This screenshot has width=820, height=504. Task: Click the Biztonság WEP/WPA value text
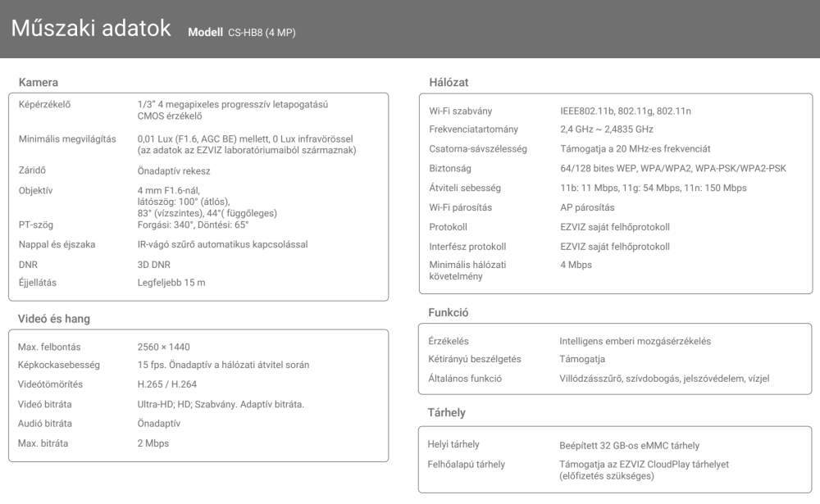pos(673,168)
